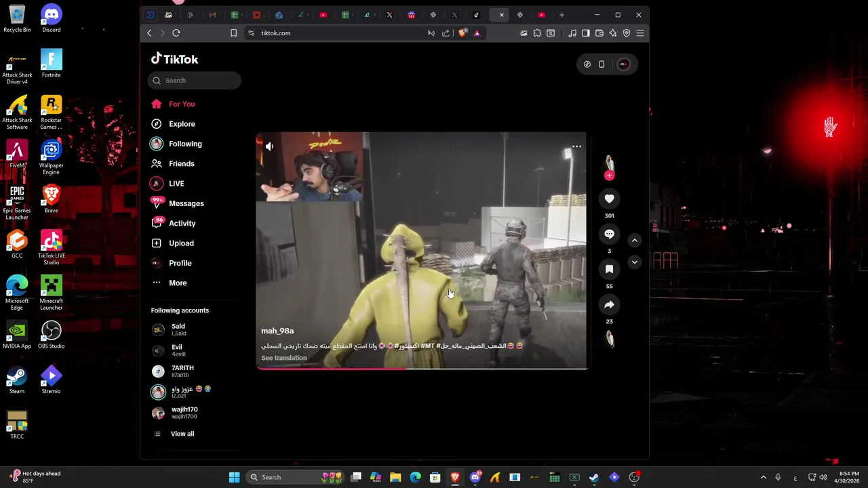Go to the Following feed
The image size is (868, 488).
coord(176,144)
